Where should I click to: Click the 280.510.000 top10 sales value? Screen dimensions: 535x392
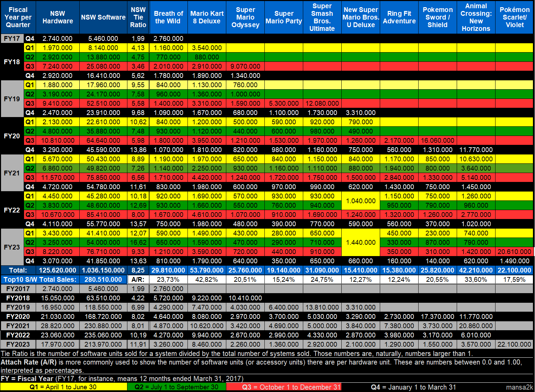pyautogui.click(x=103, y=279)
